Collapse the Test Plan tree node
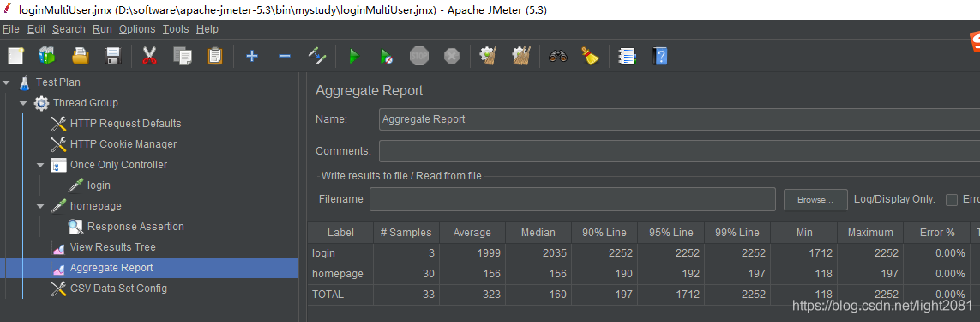 click(x=6, y=82)
